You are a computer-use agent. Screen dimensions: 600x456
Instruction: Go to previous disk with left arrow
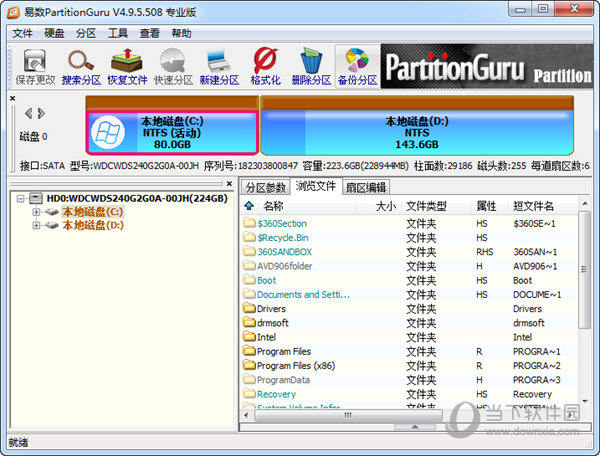(28, 113)
